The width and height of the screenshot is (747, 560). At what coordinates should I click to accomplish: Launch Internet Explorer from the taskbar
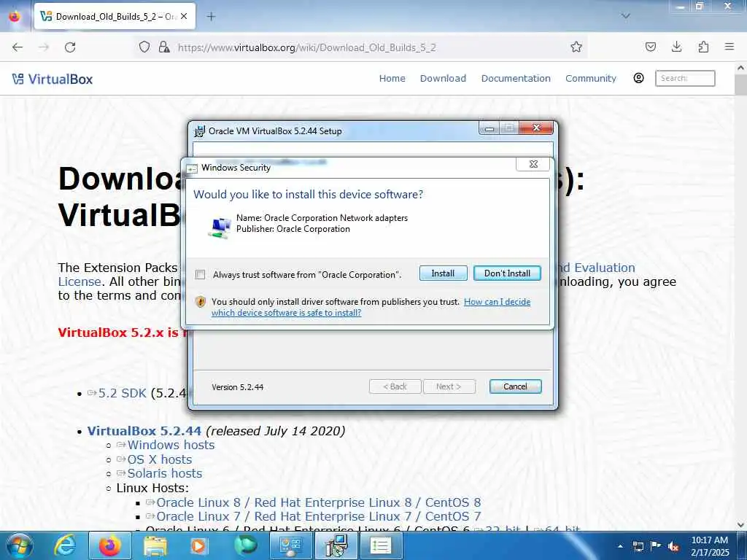pos(64,546)
